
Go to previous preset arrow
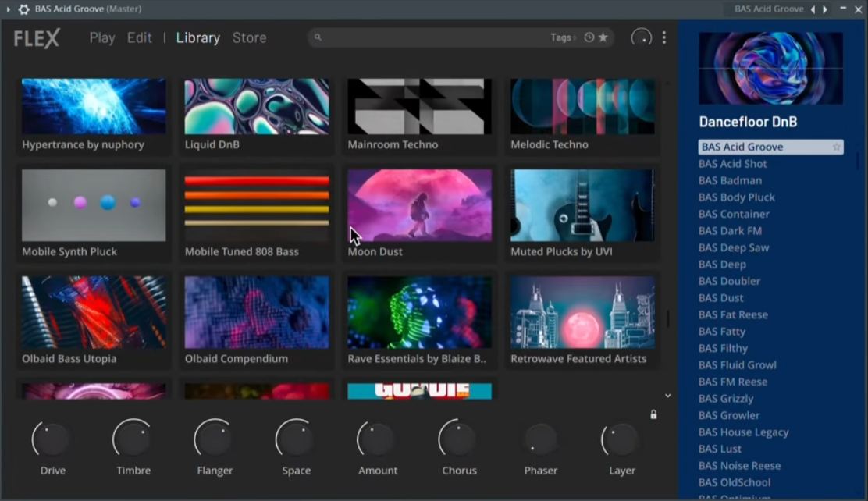pyautogui.click(x=813, y=9)
